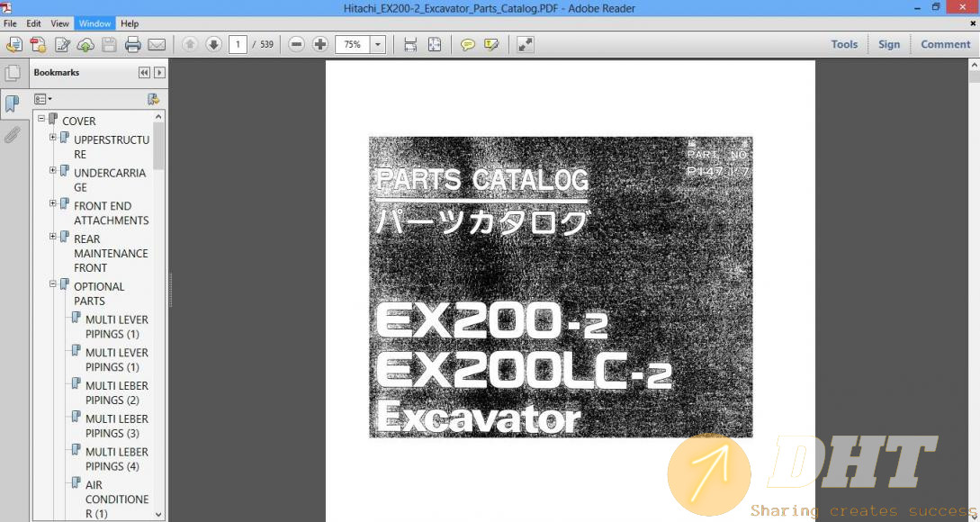Open the Tools pane

pyautogui.click(x=844, y=44)
